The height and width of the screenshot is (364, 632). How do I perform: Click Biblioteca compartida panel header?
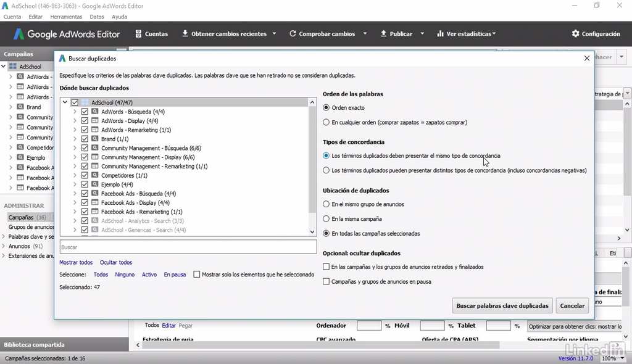(x=64, y=345)
